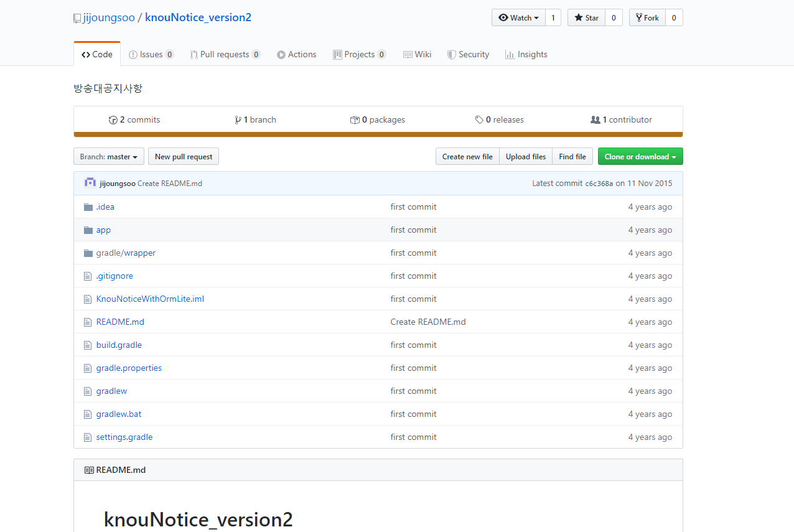The width and height of the screenshot is (794, 532).
Task: Click the releases tag icon
Action: pyautogui.click(x=479, y=120)
